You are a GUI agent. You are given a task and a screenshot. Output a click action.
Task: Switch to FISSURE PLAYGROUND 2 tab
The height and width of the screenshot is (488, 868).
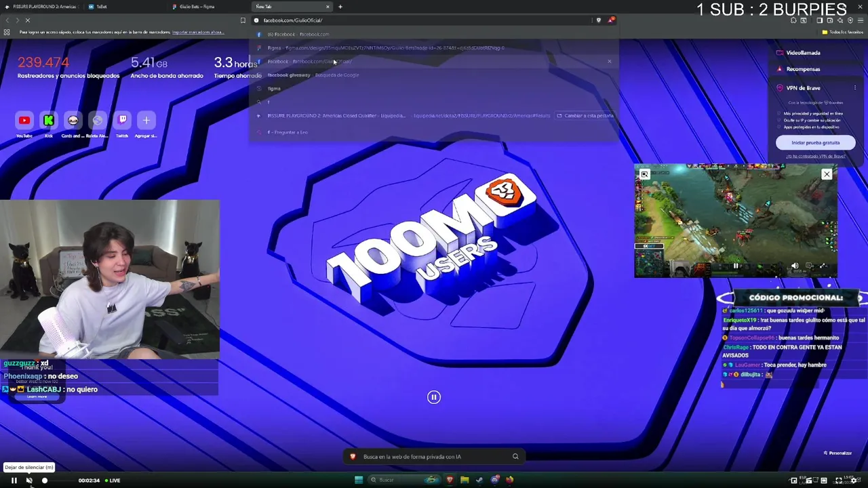[42, 7]
